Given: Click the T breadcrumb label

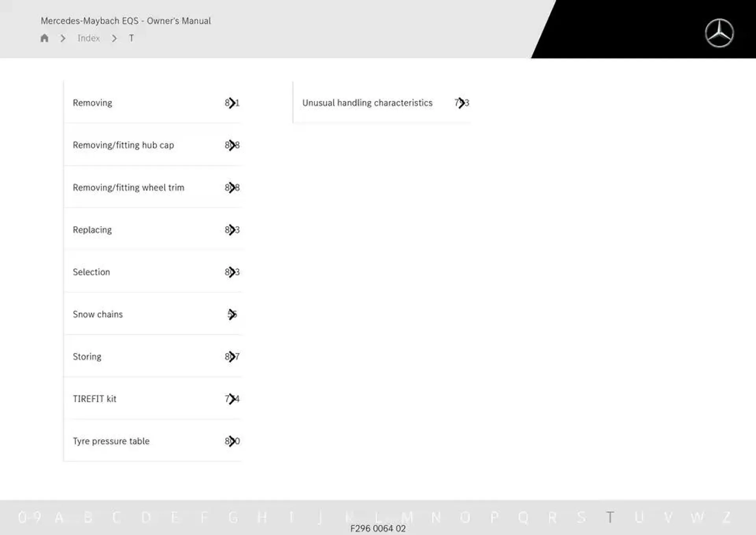Looking at the screenshot, I should click(x=130, y=38).
